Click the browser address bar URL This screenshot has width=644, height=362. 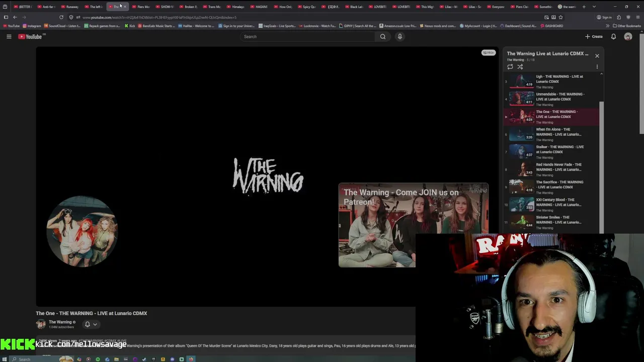point(159,17)
